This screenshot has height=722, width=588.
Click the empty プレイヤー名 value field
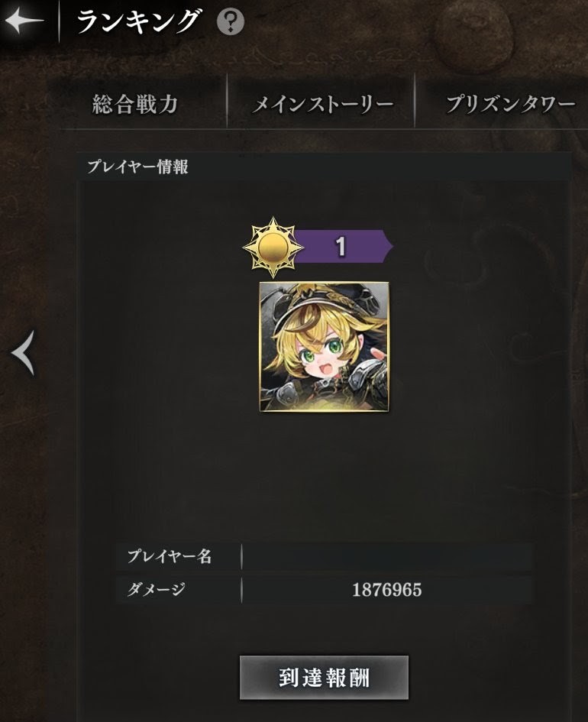pyautogui.click(x=387, y=556)
